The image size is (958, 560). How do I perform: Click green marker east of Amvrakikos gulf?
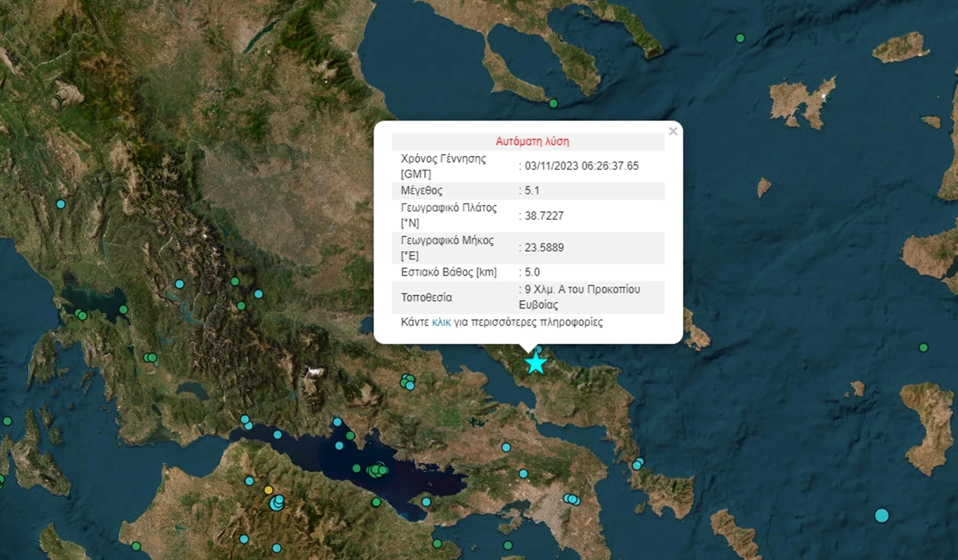pos(123,309)
